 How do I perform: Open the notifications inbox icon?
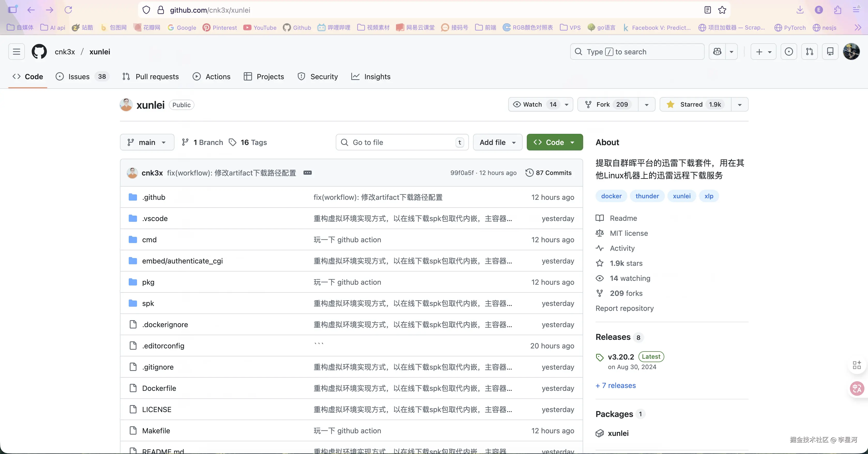click(830, 52)
